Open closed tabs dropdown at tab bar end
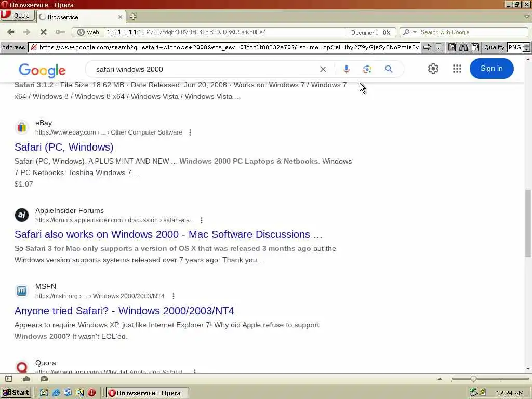Viewport: 532px width, 399px height. [527, 16]
